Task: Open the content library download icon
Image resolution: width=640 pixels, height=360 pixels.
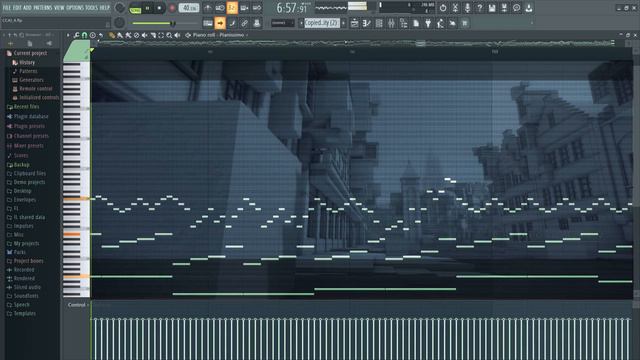Action: [x=529, y=8]
